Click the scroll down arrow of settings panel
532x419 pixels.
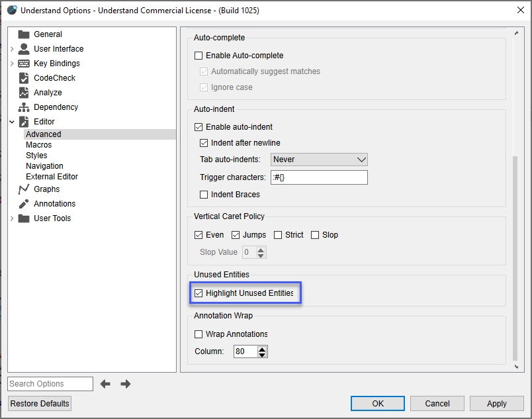click(516, 367)
